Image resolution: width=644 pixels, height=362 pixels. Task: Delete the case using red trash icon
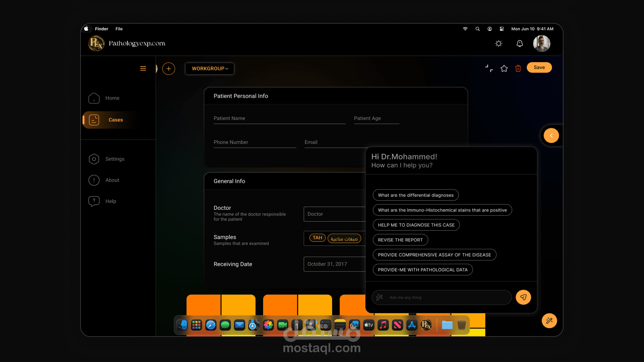(518, 68)
